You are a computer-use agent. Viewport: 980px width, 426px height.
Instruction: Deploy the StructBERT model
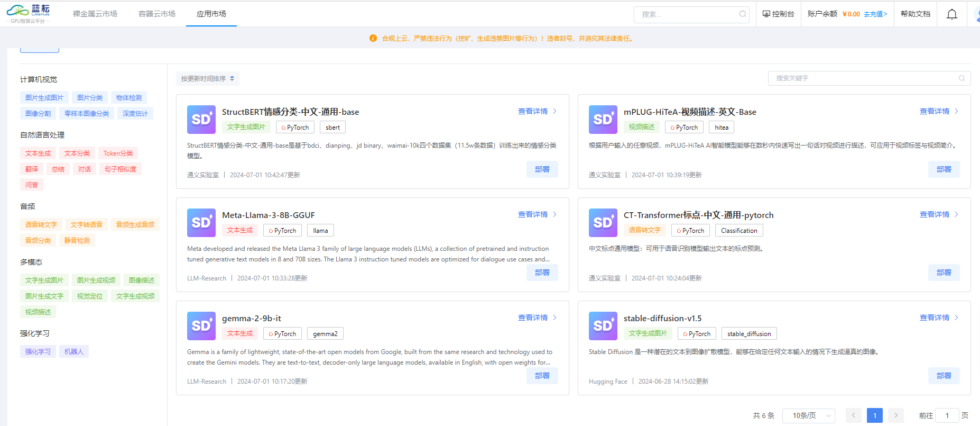pyautogui.click(x=542, y=169)
